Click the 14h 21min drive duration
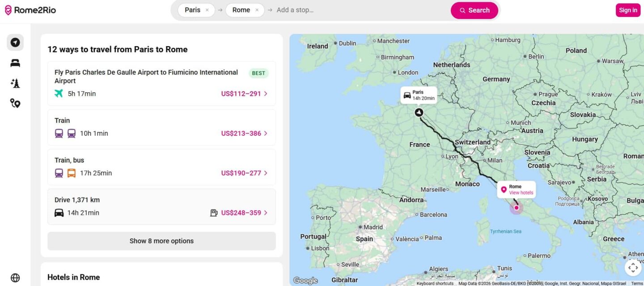This screenshot has height=286, width=644. 83,213
